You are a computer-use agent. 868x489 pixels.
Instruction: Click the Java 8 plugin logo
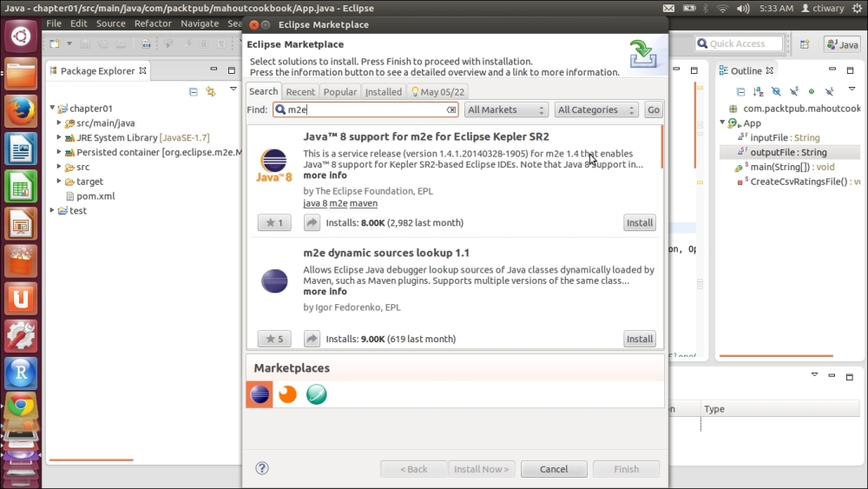pyautogui.click(x=274, y=166)
